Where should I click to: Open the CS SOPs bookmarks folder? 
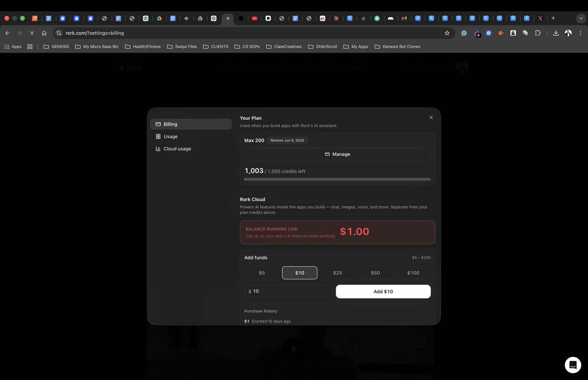coord(247,47)
